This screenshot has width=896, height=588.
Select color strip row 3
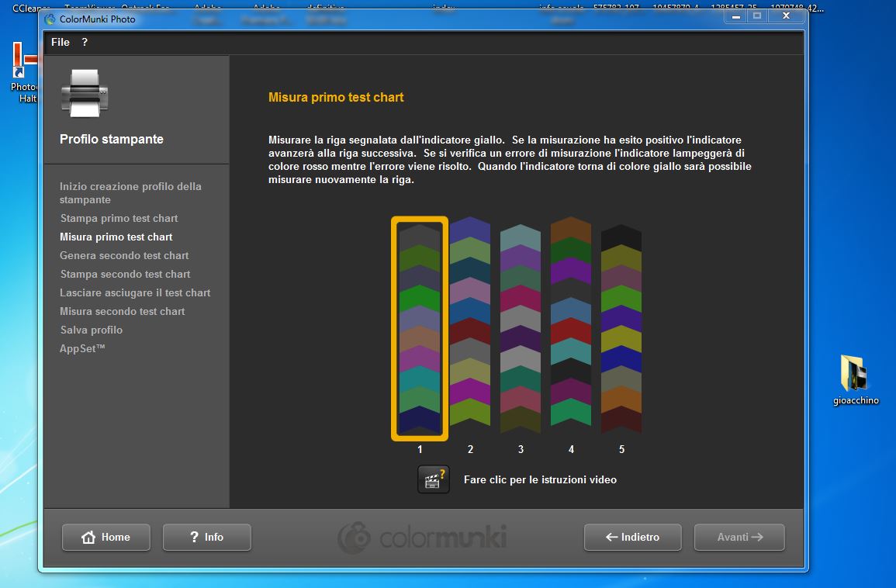point(520,329)
